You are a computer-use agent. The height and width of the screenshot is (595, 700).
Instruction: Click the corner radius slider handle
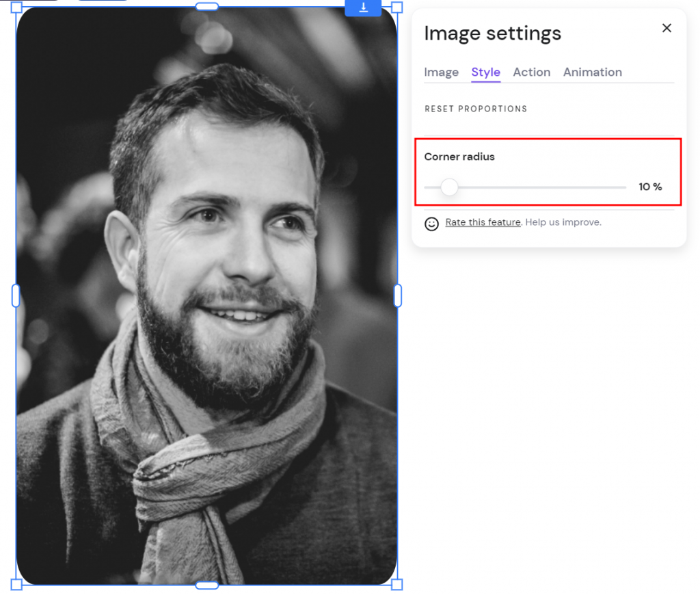[449, 187]
